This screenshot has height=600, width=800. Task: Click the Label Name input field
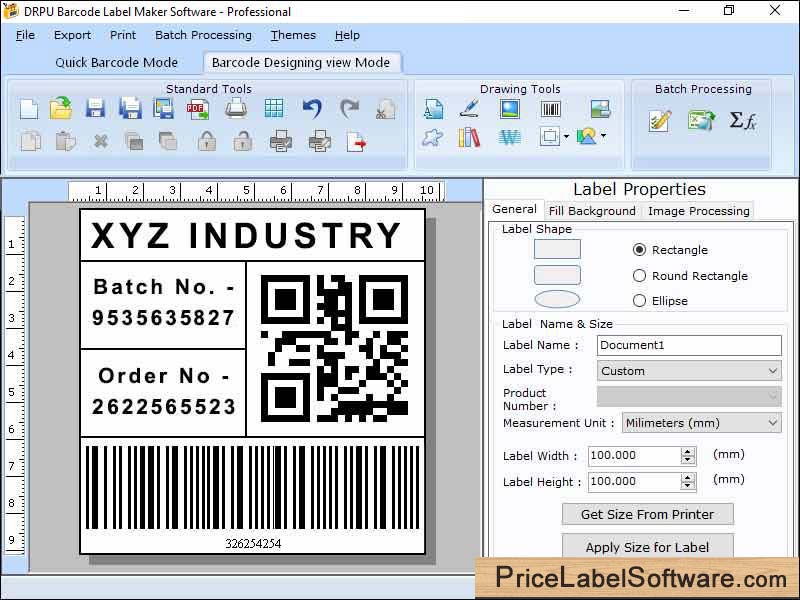(x=688, y=345)
